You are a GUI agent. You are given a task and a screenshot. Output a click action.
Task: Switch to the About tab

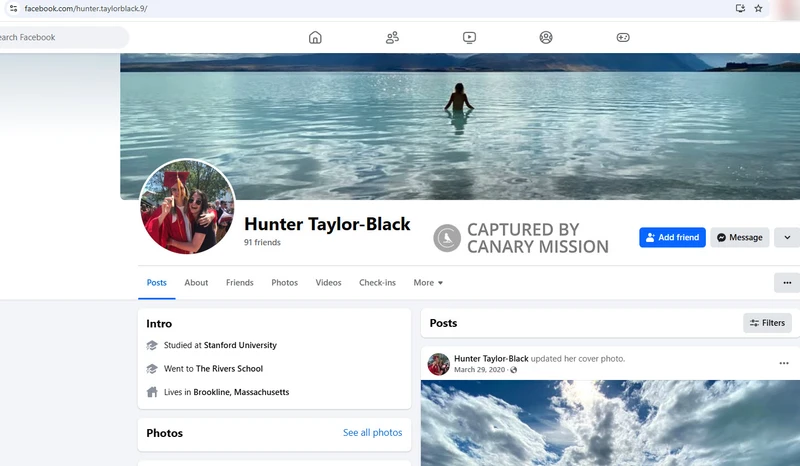(196, 283)
